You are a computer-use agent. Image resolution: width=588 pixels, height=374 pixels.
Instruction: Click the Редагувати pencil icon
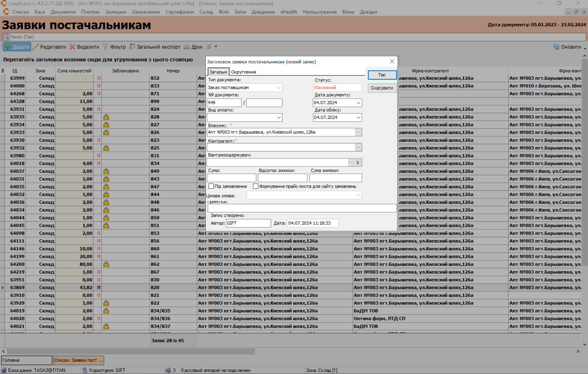pyautogui.click(x=36, y=47)
